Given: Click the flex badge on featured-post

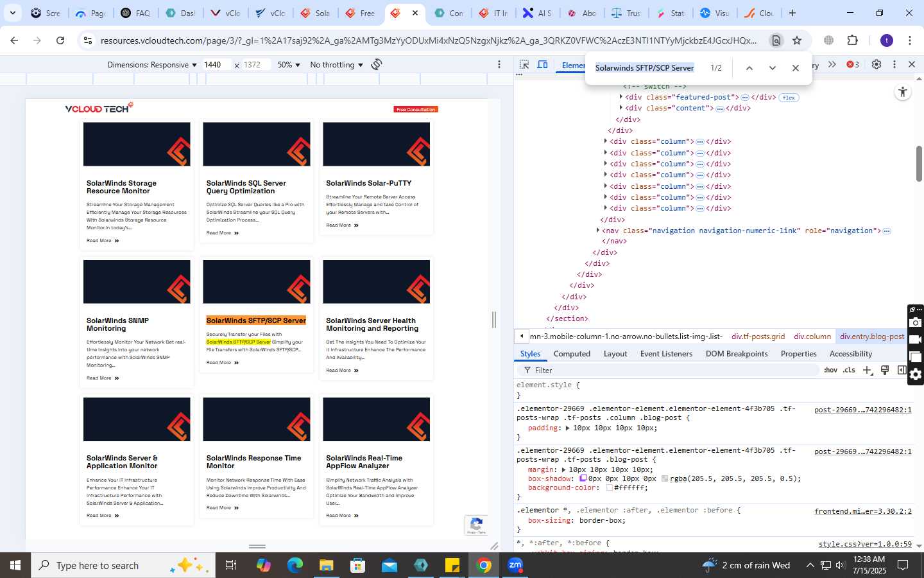Looking at the screenshot, I should coord(789,98).
